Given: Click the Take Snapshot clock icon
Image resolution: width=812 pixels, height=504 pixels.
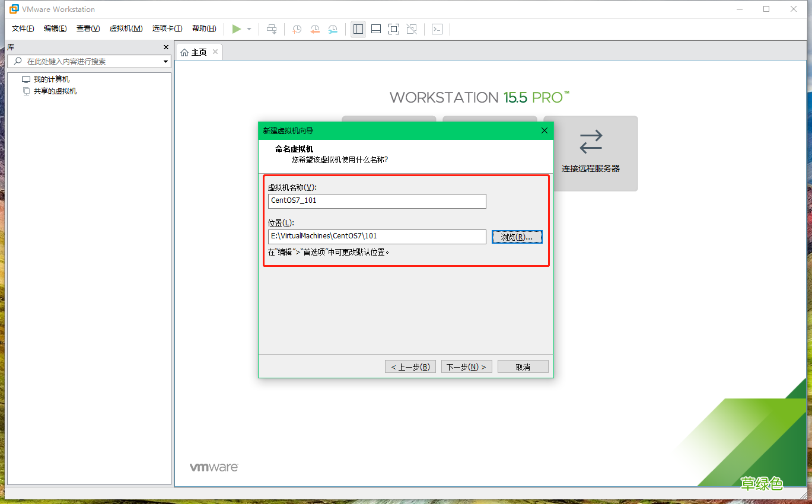Looking at the screenshot, I should pyautogui.click(x=297, y=28).
